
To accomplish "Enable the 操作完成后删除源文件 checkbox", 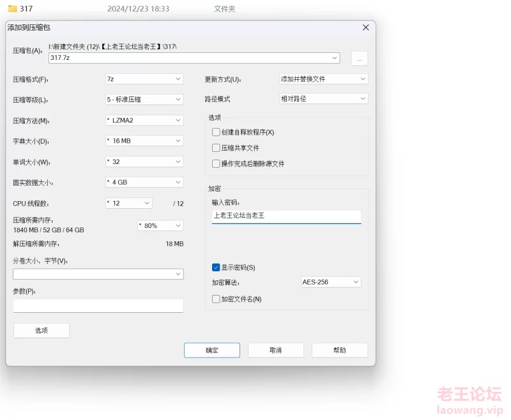I will pyautogui.click(x=216, y=163).
